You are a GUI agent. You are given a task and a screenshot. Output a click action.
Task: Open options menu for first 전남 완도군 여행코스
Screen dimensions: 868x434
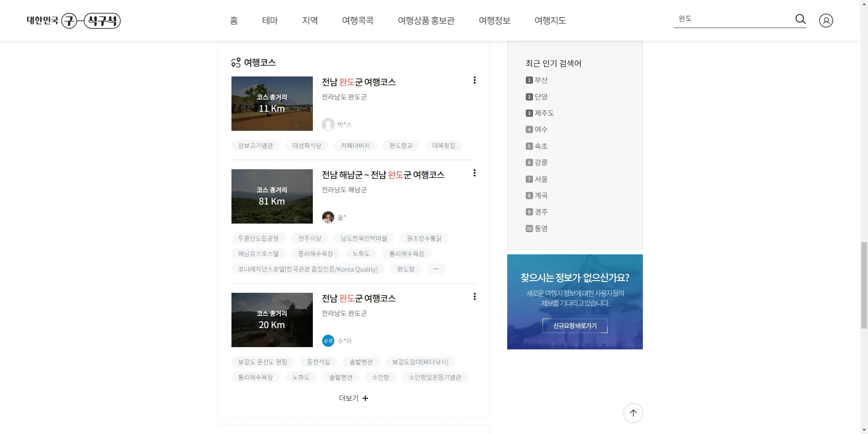474,80
